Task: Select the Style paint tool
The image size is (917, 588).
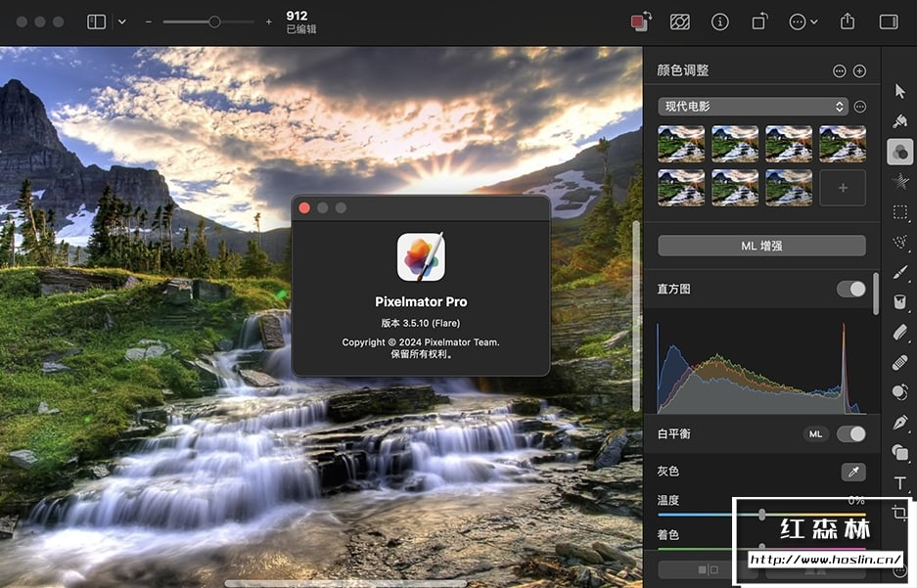Action: pyautogui.click(x=900, y=121)
